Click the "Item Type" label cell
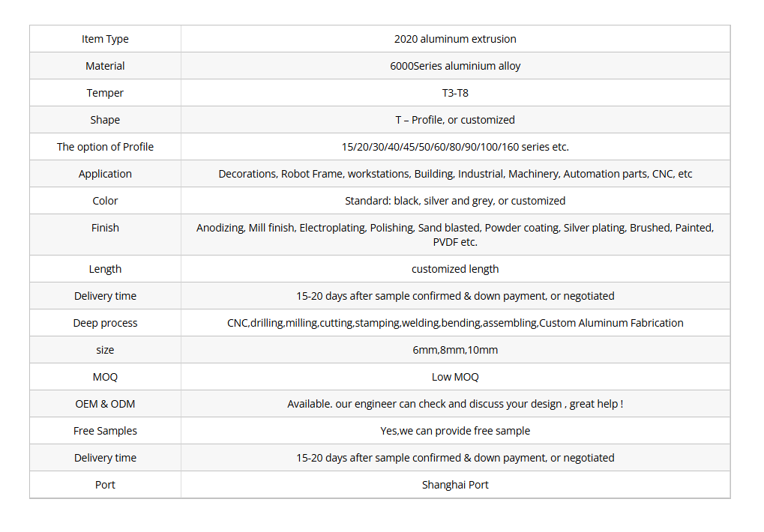The height and width of the screenshot is (532, 764). tap(105, 39)
